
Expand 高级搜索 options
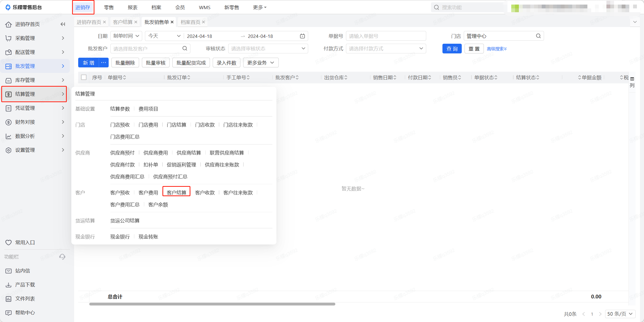click(x=497, y=49)
